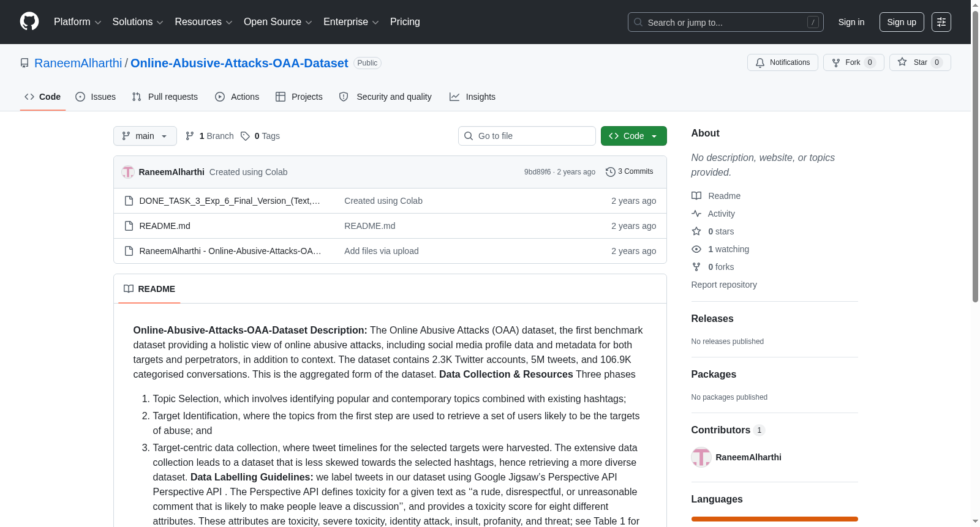The image size is (980, 527).
Task: Click the contributor avatar for RaneemAlharthi
Action: pyautogui.click(x=701, y=457)
